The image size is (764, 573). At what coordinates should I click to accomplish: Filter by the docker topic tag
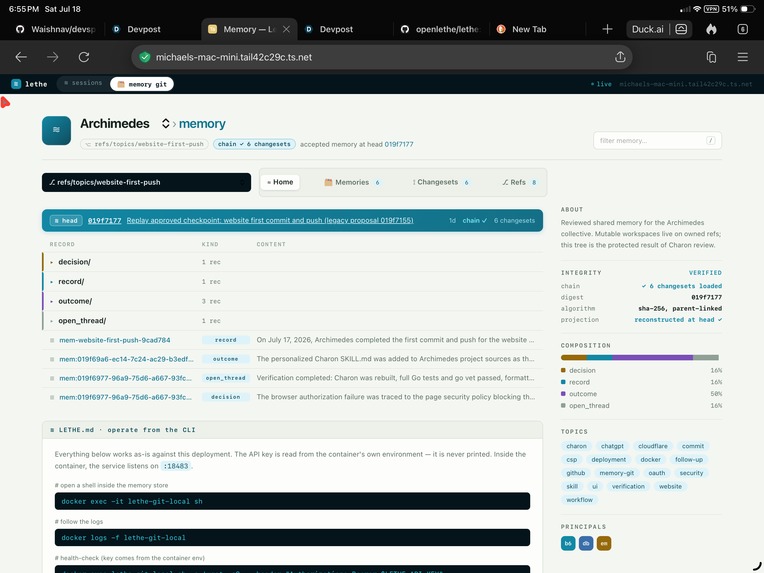(650, 459)
